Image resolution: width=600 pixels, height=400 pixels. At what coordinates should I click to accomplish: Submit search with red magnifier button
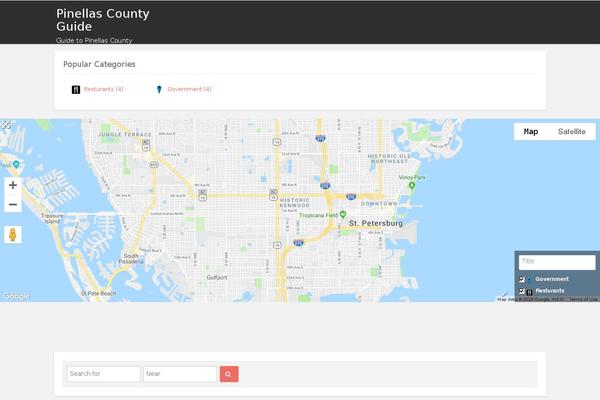(x=229, y=374)
